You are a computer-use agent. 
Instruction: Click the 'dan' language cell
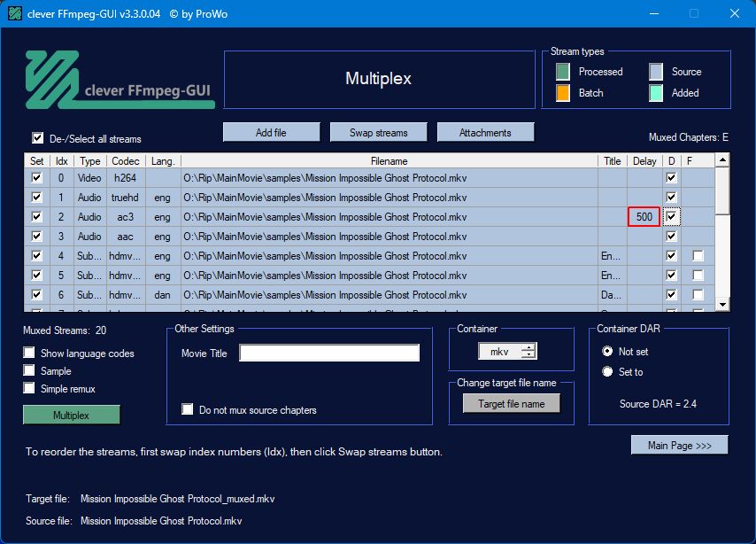[x=163, y=294]
